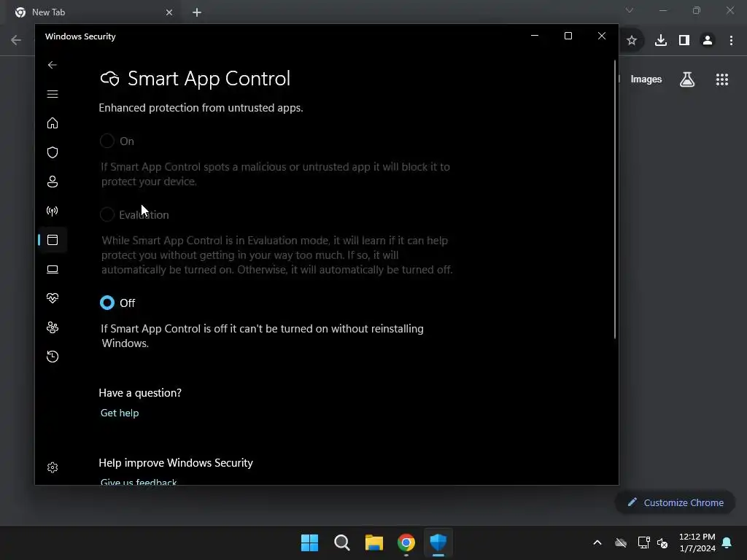Viewport: 747px width, 560px height.
Task: Open taskbar Search icon
Action: tap(342, 542)
